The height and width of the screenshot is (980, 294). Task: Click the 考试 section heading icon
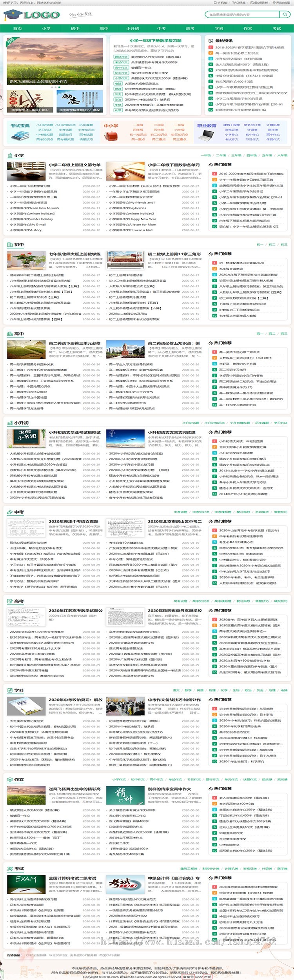click(x=10, y=869)
